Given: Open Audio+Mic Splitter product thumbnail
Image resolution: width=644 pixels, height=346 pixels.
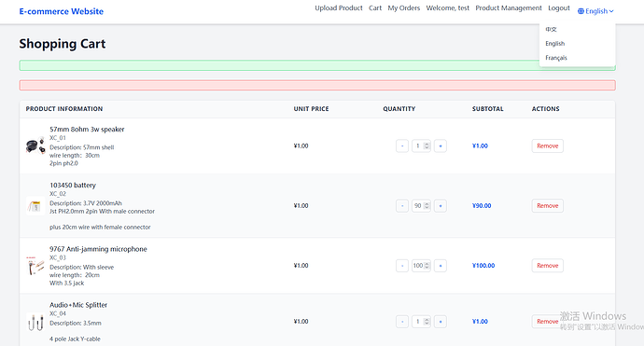Looking at the screenshot, I should coord(35,322).
